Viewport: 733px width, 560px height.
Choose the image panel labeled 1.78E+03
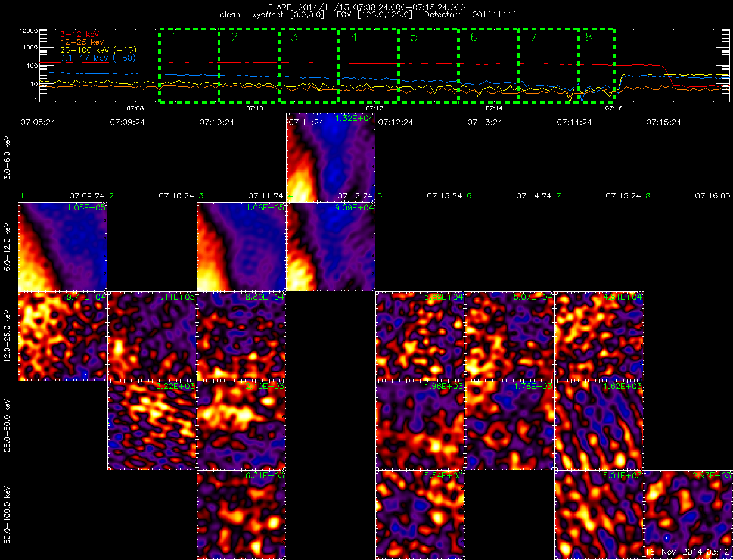pos(510,425)
